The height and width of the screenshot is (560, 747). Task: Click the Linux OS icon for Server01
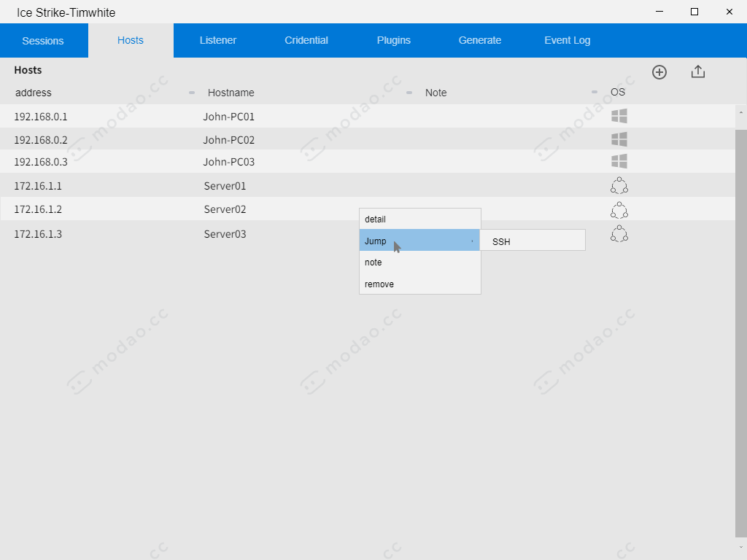619,186
